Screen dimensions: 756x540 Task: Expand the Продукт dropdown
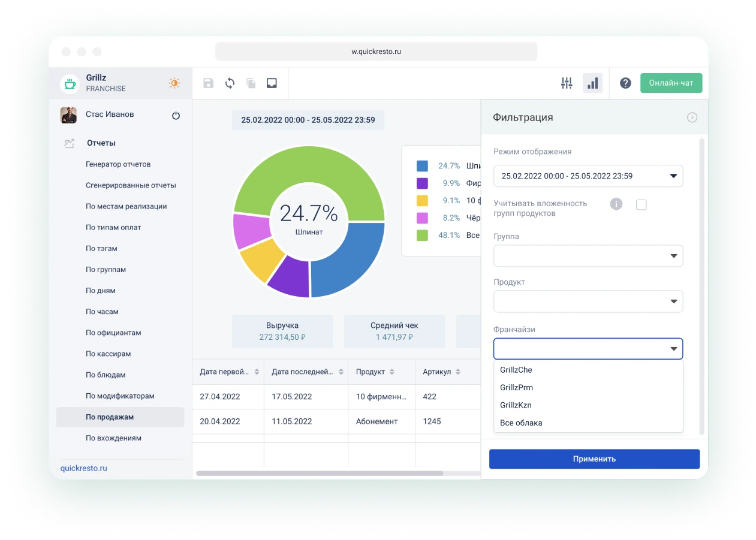click(588, 301)
